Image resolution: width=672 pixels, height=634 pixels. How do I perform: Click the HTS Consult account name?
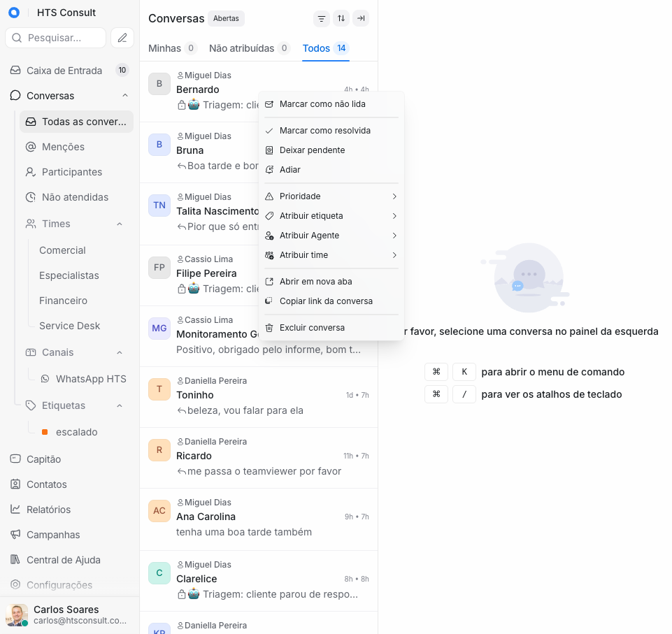point(66,13)
